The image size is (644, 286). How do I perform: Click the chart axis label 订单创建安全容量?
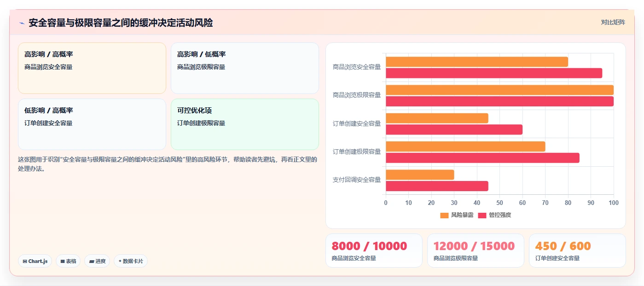pyautogui.click(x=357, y=124)
